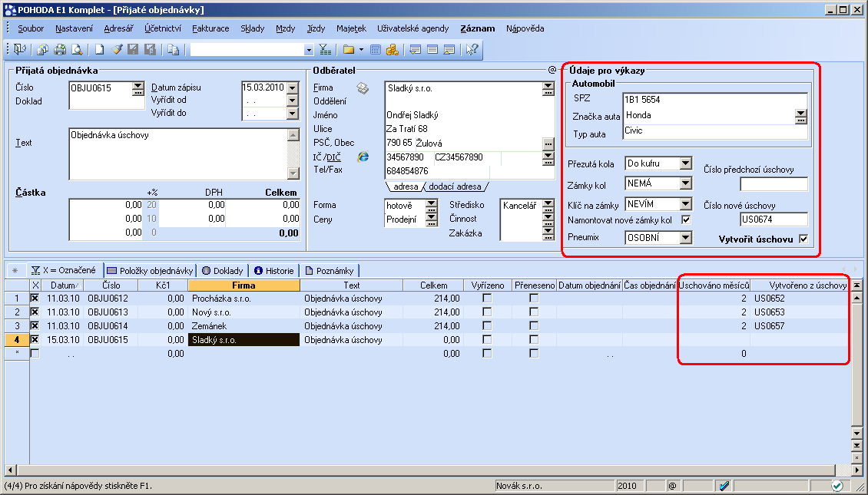The height and width of the screenshot is (495, 868).
Task: Open the Klíč na zámky dropdown
Action: (x=687, y=204)
